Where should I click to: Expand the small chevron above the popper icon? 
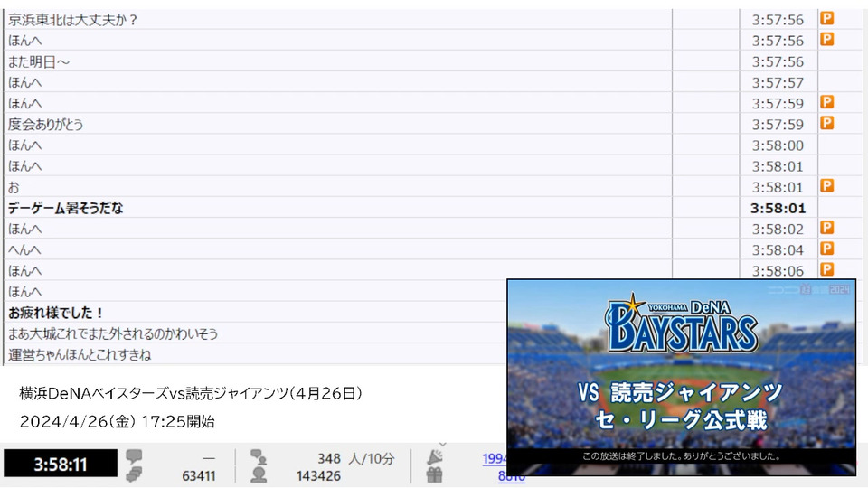(x=442, y=445)
